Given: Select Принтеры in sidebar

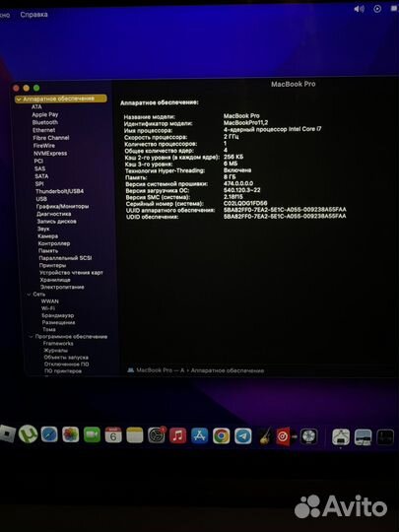Looking at the screenshot, I should point(52,266).
